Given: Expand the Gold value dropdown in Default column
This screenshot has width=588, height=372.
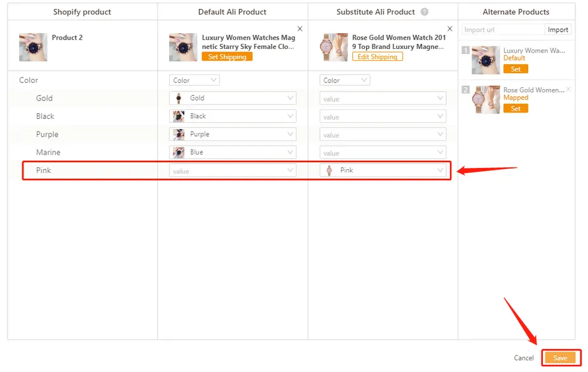Looking at the screenshot, I should click(x=233, y=98).
